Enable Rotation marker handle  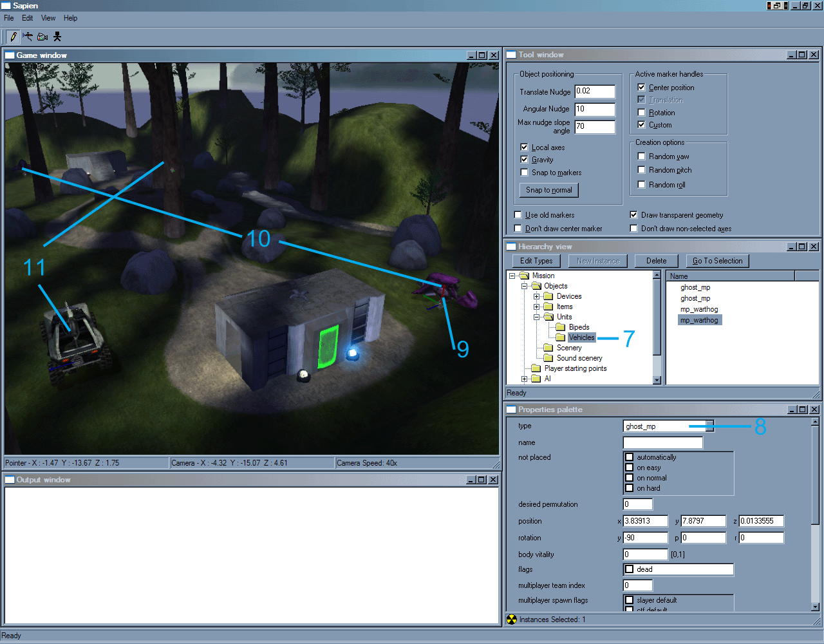click(641, 112)
